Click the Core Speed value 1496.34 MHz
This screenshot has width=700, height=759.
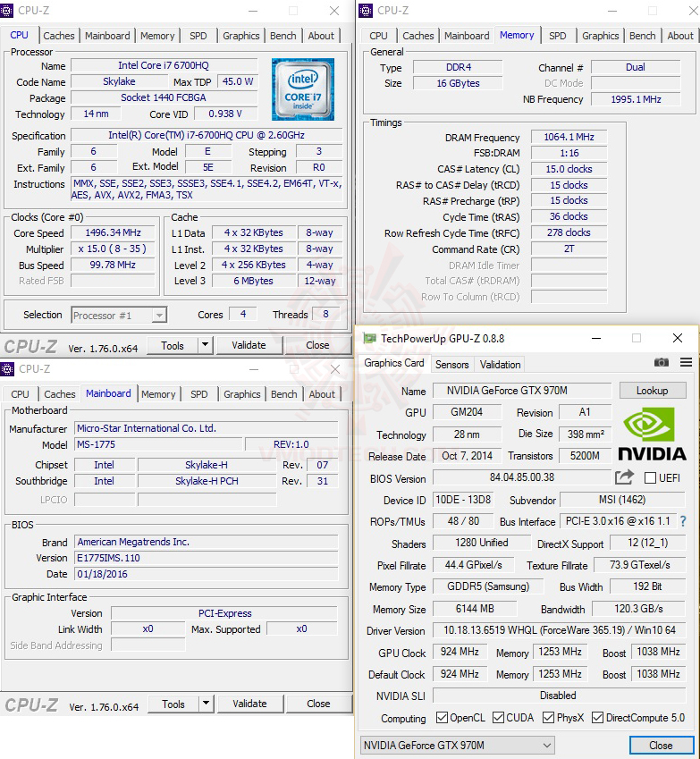[113, 232]
